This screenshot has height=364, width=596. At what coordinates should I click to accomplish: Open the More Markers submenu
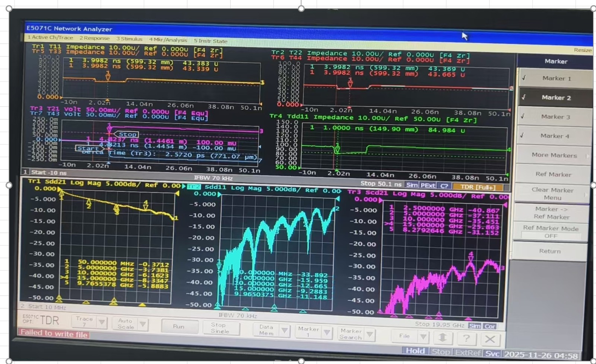[x=554, y=155]
